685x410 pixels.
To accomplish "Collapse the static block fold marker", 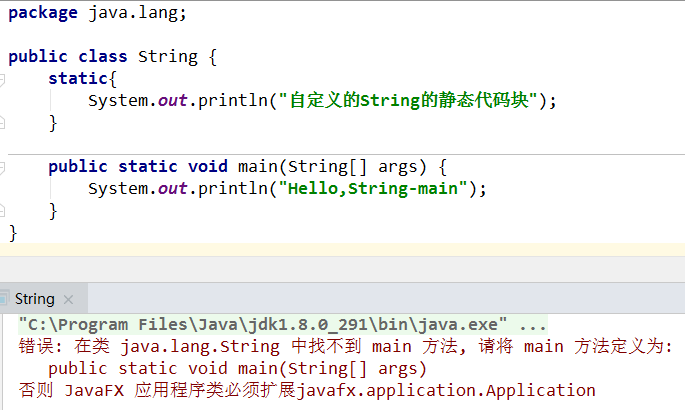I will [3, 79].
